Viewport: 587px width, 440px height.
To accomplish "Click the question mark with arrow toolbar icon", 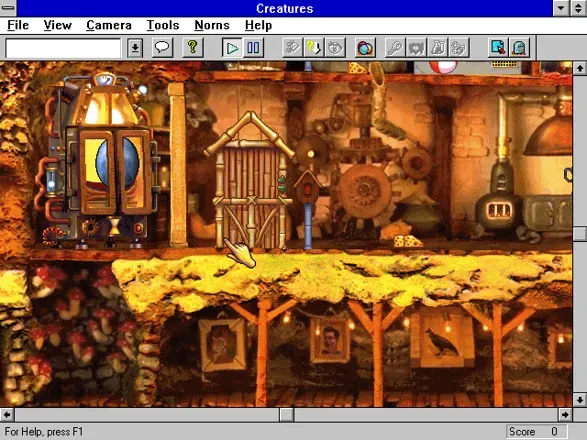I will click(x=314, y=48).
